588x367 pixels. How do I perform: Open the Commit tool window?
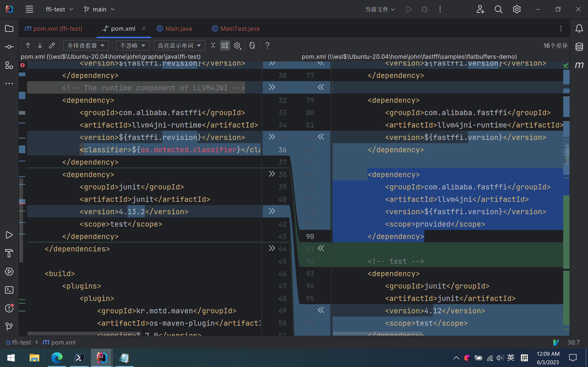click(9, 47)
